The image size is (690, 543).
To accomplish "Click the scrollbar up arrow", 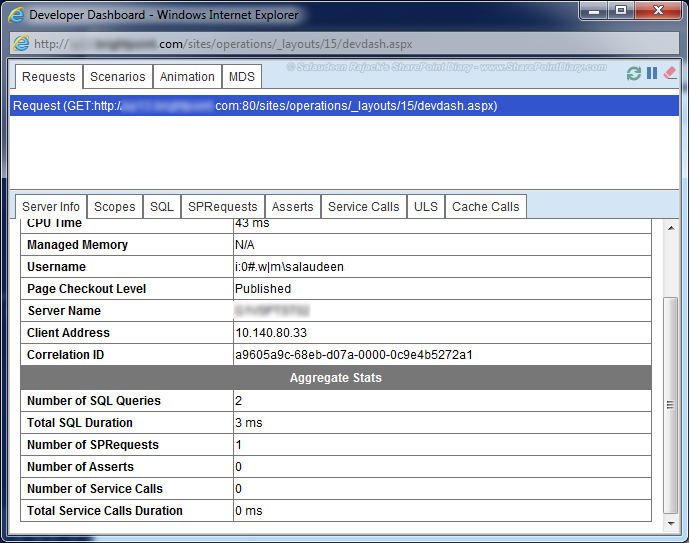I will (671, 228).
